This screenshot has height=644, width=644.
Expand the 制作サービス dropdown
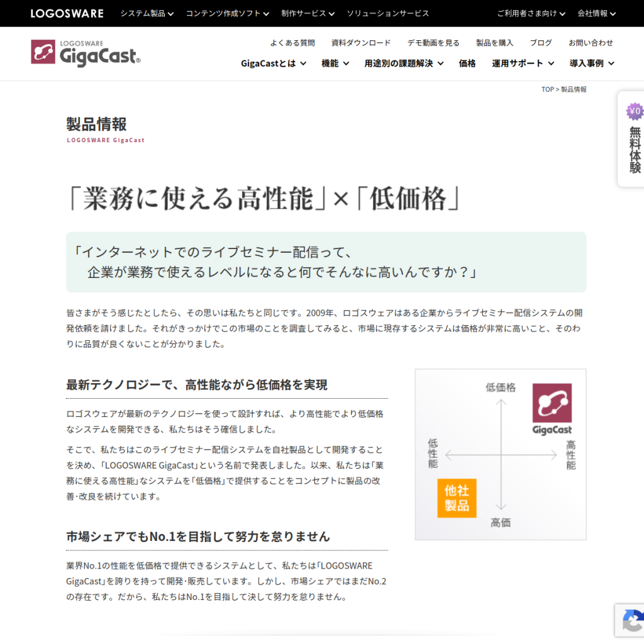pos(308,14)
